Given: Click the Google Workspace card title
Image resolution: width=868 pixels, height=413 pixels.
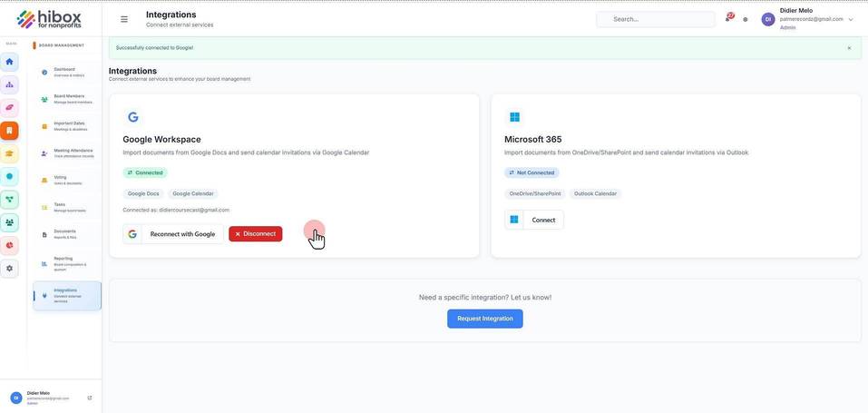Looking at the screenshot, I should point(161,140).
